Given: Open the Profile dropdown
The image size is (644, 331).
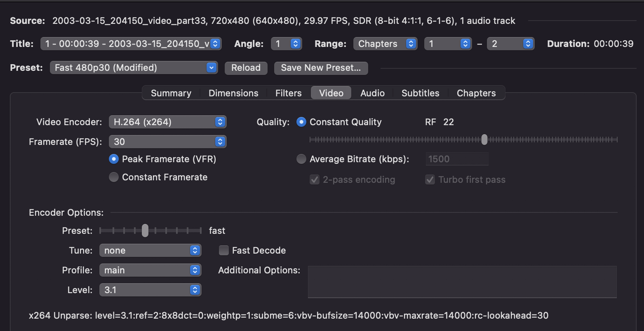Looking at the screenshot, I should pos(150,270).
